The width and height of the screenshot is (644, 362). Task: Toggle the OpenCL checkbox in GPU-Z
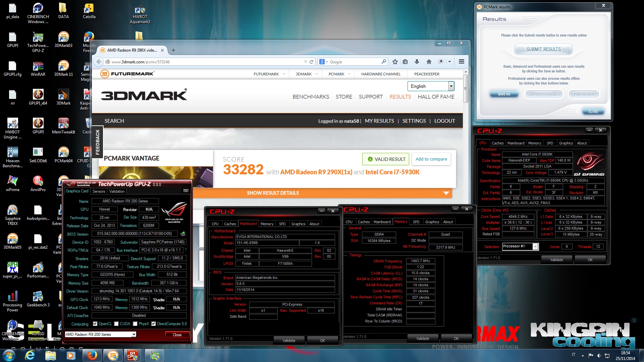(95, 324)
